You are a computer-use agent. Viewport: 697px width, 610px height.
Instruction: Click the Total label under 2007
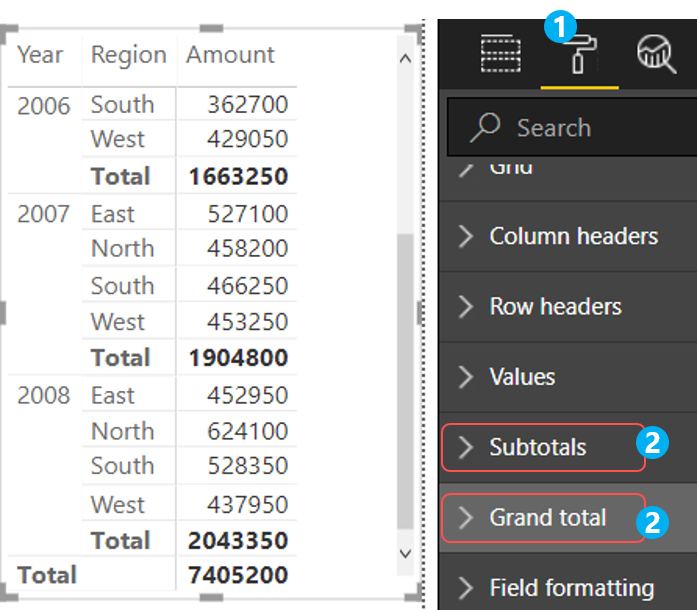(x=120, y=357)
